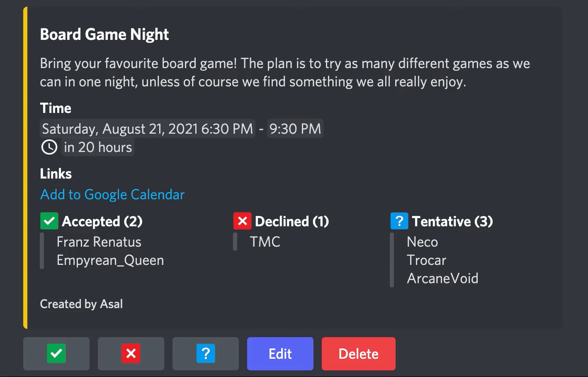Viewport: 588px width, 377px height.
Task: Click the green checkmark accept button
Action: (56, 354)
